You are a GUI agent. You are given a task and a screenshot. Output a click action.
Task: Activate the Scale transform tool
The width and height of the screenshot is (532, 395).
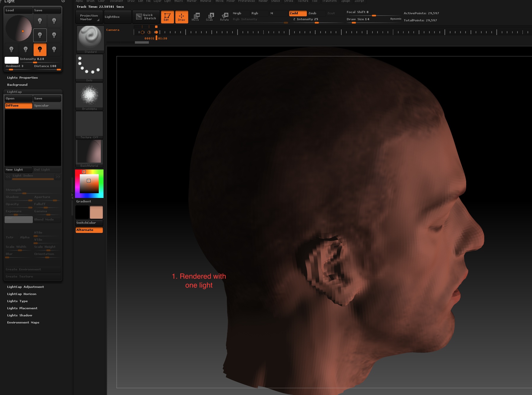coord(210,17)
